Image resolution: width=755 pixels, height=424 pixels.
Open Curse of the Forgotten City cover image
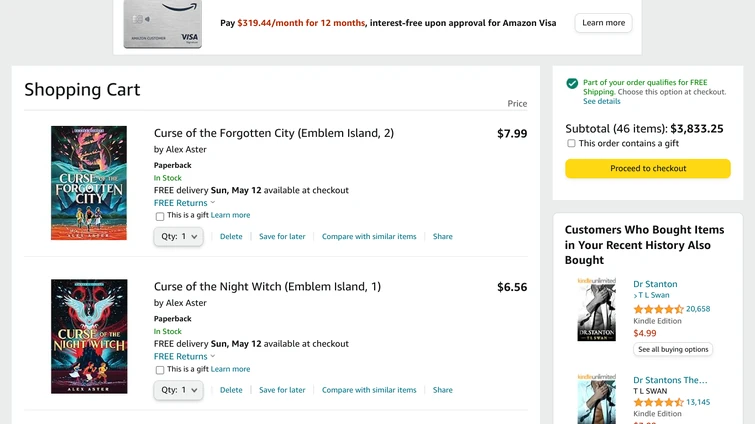pyautogui.click(x=89, y=183)
